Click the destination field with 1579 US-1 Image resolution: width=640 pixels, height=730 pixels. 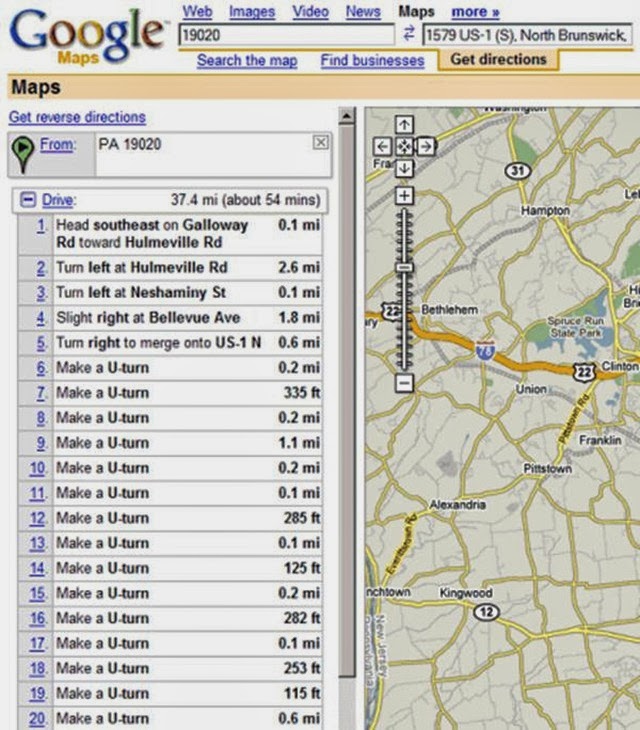click(x=527, y=35)
